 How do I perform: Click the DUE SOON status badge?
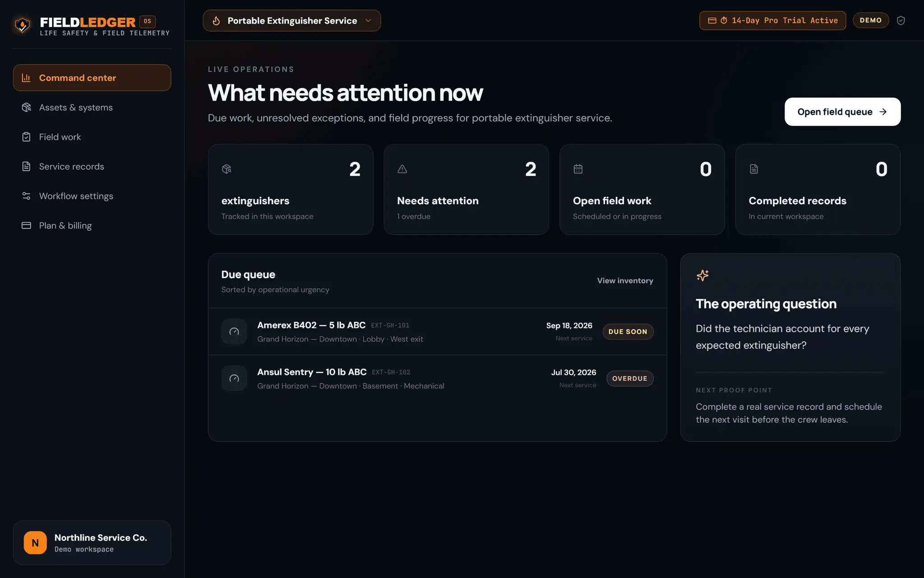coord(628,331)
